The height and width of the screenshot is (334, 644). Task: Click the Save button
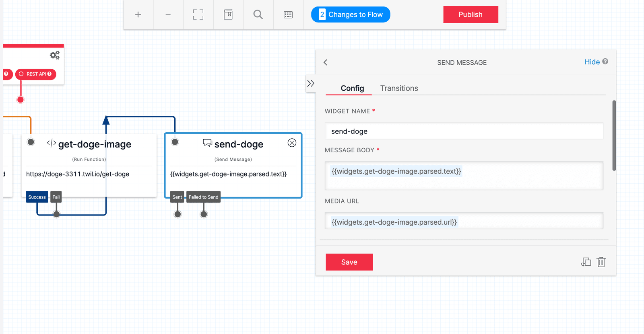point(349,262)
